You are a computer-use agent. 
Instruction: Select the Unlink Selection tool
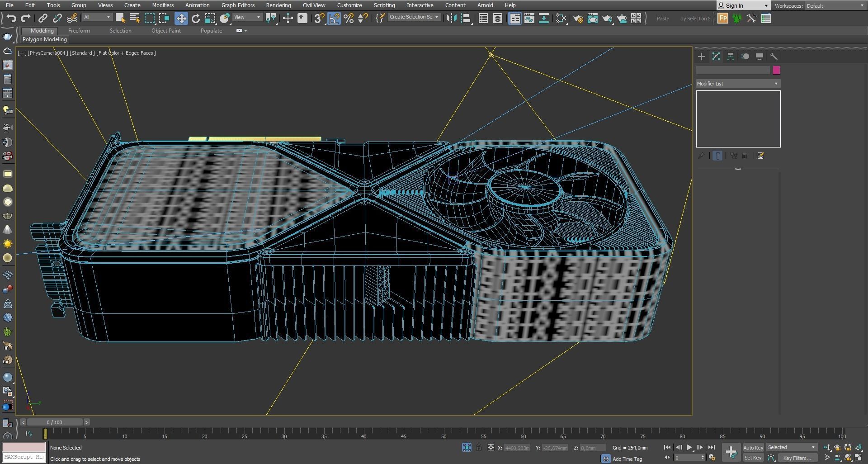(57, 18)
